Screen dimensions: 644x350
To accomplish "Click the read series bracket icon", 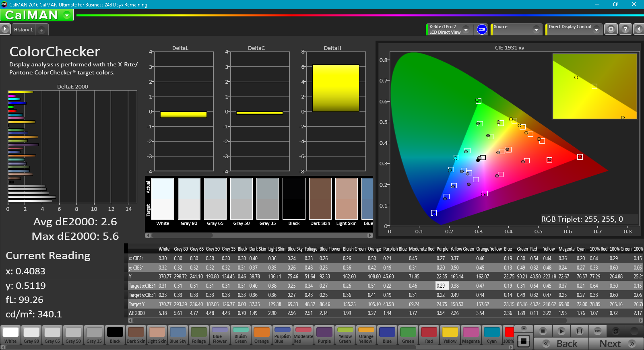I will tap(579, 331).
